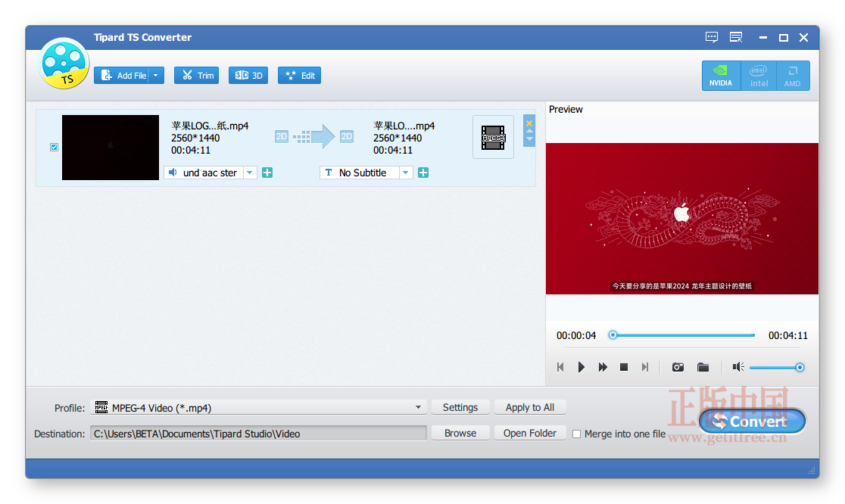845x504 pixels.
Task: Click the source file name 苹果LOG...纸.mp4
Action: pos(210,126)
